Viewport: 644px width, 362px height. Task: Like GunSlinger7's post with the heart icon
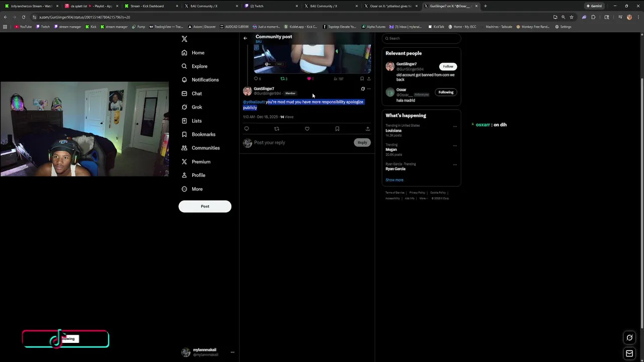tap(307, 129)
